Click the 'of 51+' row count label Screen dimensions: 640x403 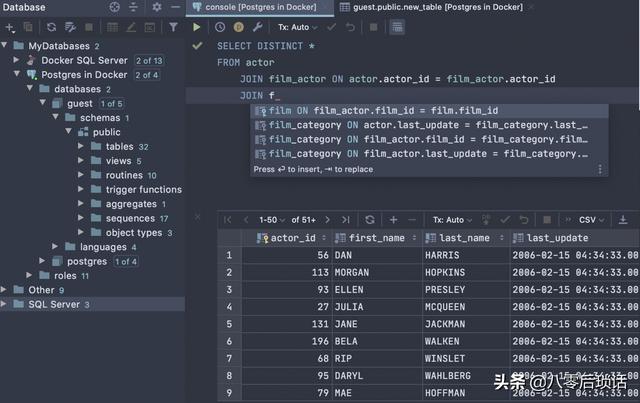304,220
